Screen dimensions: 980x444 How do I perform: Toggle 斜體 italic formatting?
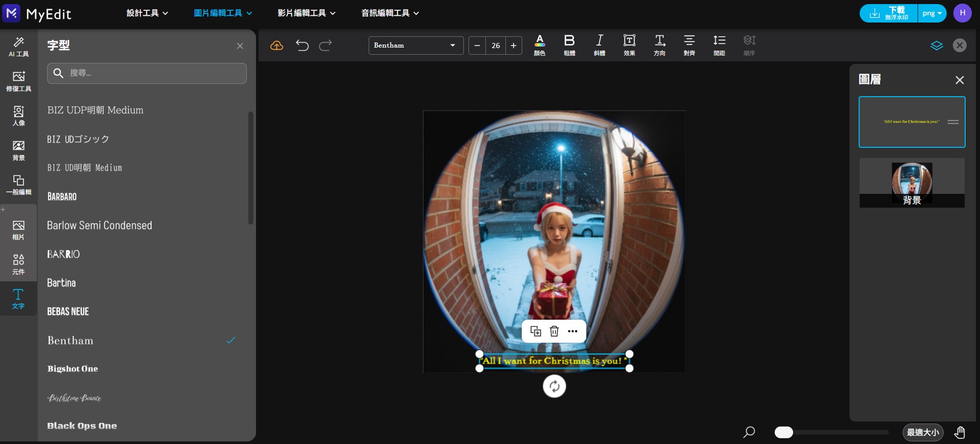[600, 45]
